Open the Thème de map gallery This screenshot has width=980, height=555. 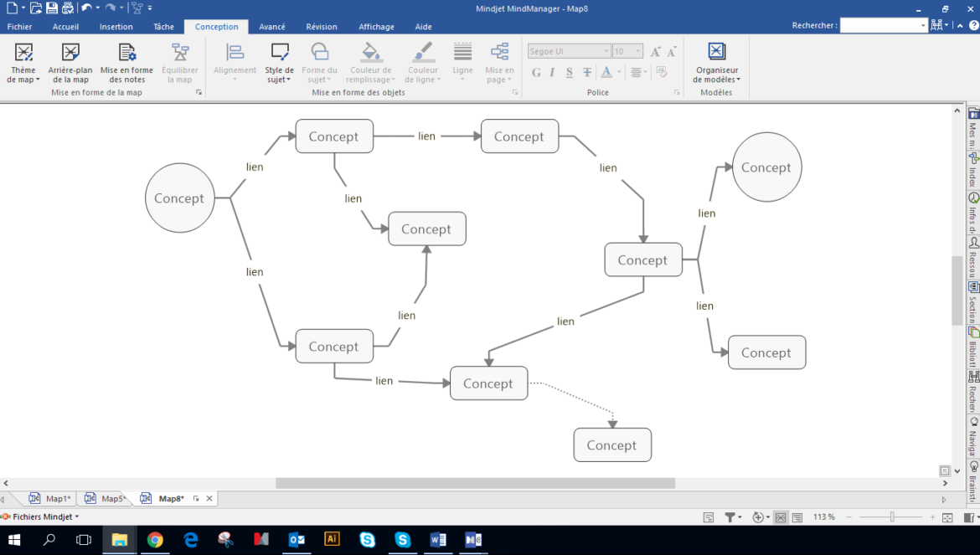(23, 63)
